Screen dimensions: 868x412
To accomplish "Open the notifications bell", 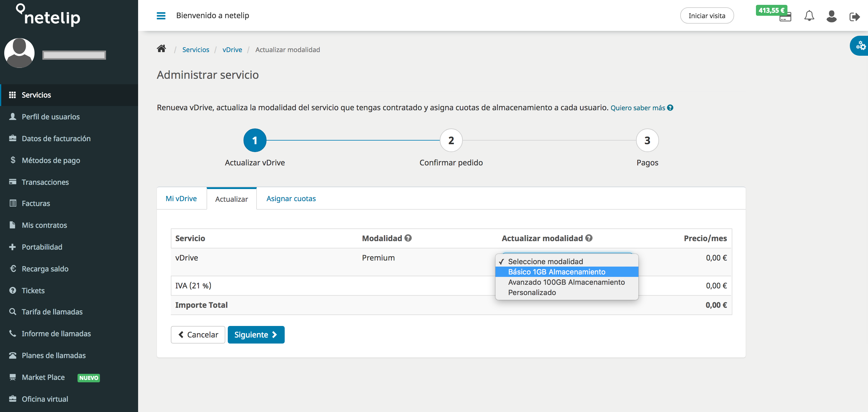I will 809,16.
